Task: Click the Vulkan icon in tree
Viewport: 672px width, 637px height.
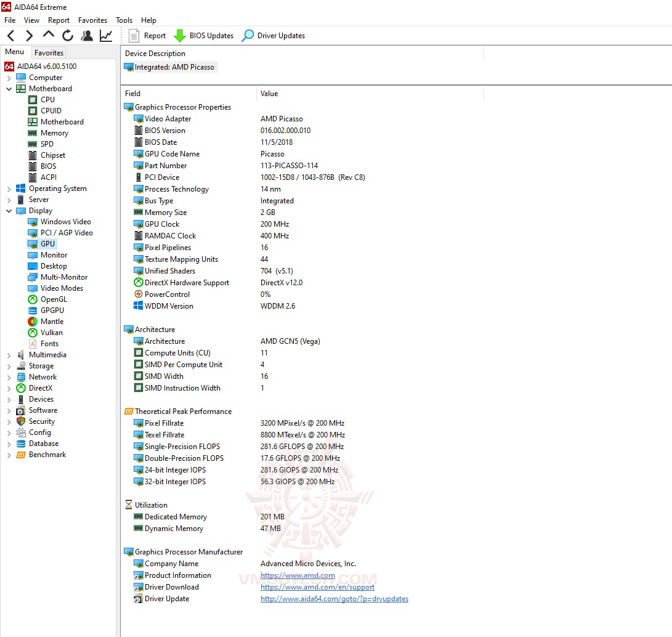Action: [33, 333]
